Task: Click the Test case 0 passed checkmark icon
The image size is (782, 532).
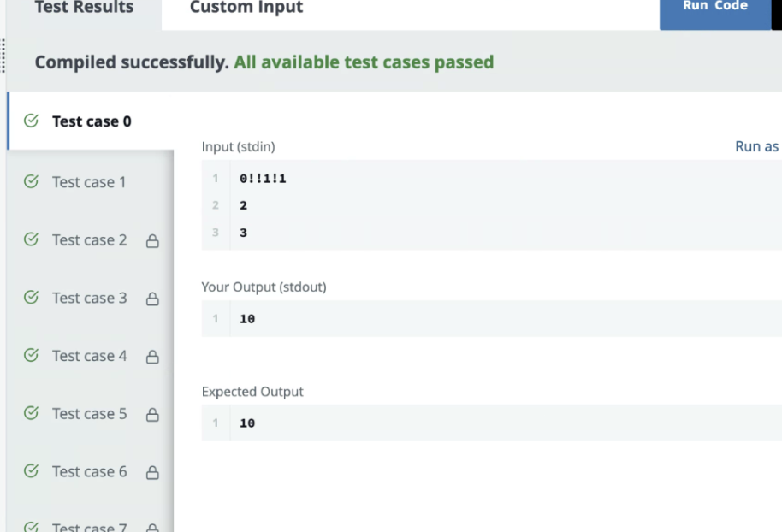Action: point(31,121)
